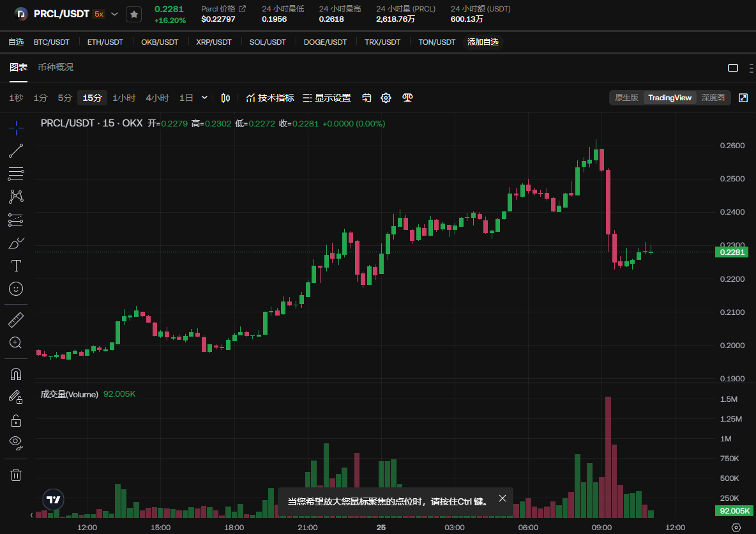Expand the PRCL/USDT pair selector dropdown
The image size is (756, 534).
pos(115,14)
